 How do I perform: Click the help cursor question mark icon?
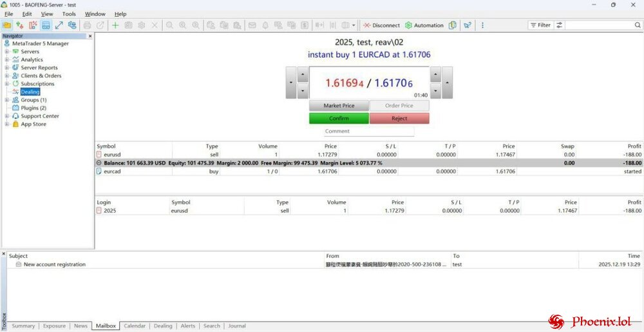468,25
